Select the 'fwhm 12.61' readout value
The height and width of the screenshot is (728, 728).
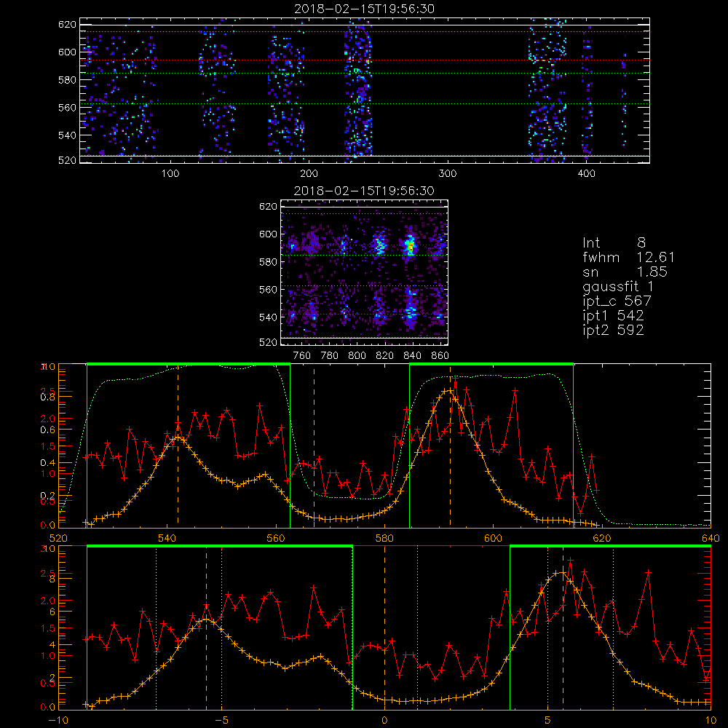coord(629,257)
